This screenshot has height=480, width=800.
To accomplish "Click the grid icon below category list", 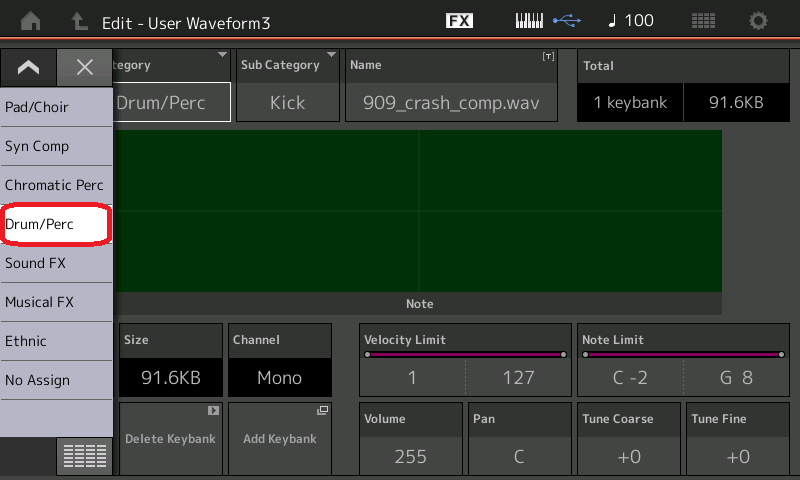I will coord(84,456).
